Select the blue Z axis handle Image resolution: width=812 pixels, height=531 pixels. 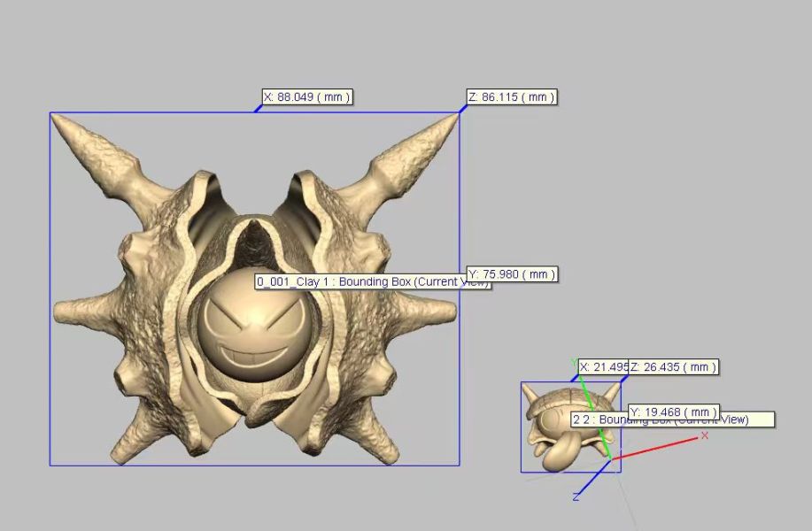[x=593, y=479]
